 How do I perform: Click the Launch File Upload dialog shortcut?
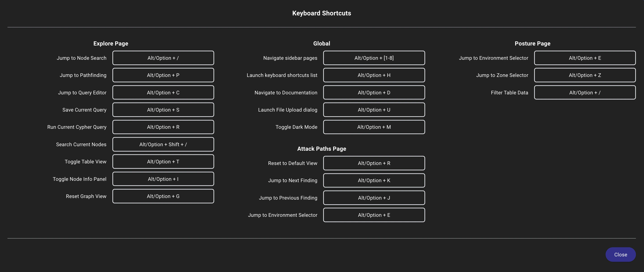(374, 110)
